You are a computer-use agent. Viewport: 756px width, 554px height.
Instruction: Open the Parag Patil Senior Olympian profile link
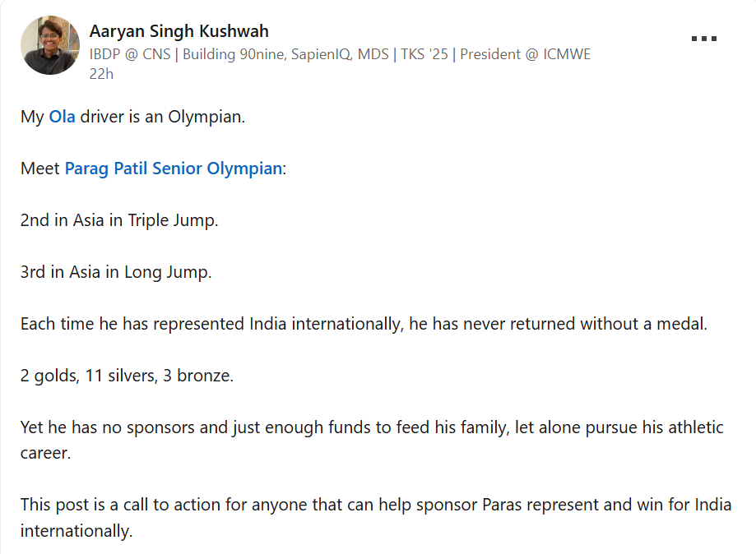click(173, 169)
